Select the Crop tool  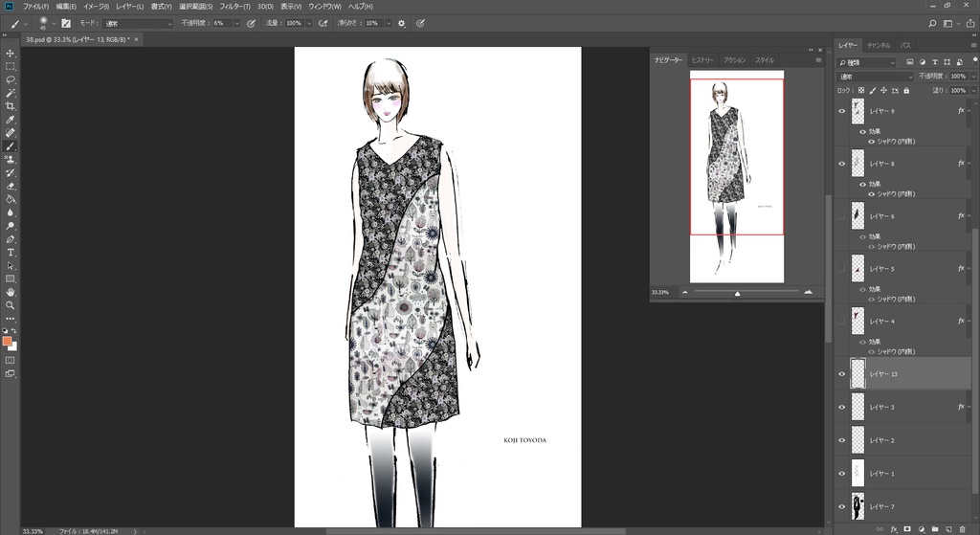pyautogui.click(x=11, y=106)
